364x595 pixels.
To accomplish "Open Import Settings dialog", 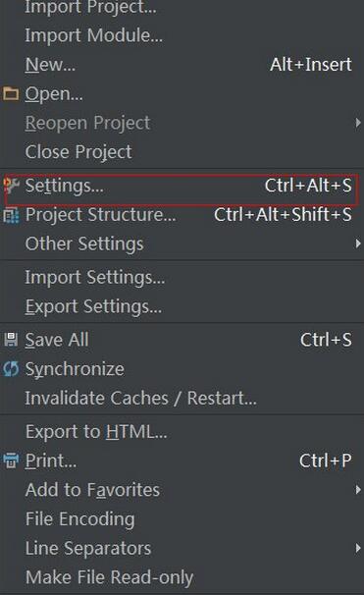I will coord(95,278).
